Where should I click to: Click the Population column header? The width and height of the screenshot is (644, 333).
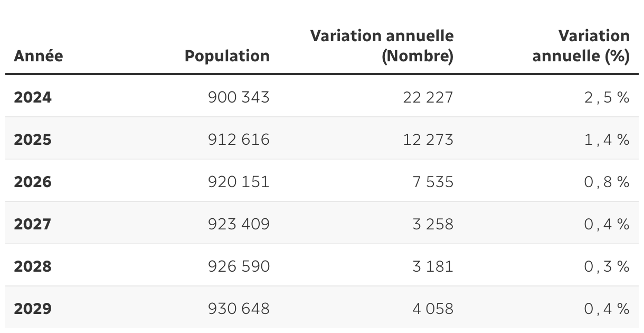tap(227, 56)
